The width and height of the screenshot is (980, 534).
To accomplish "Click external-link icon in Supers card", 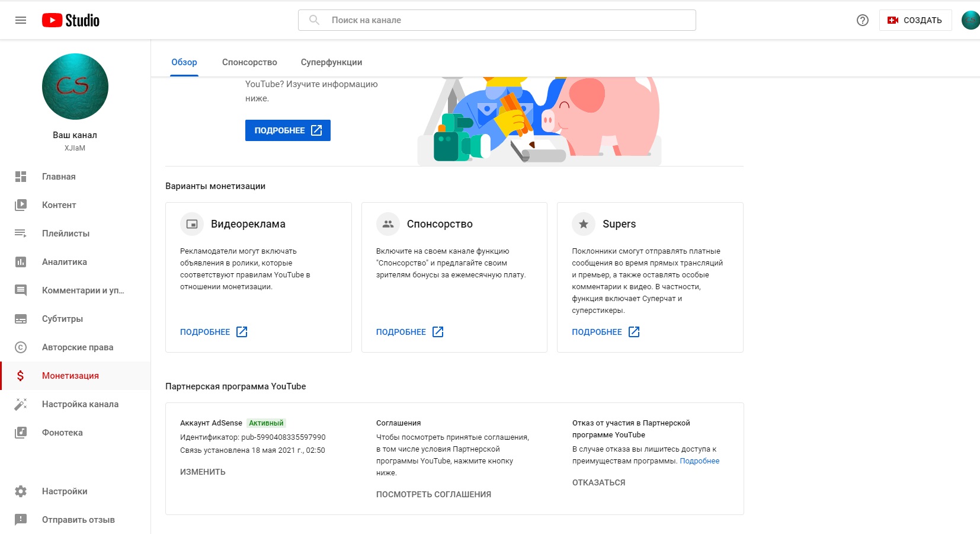I will (x=634, y=332).
